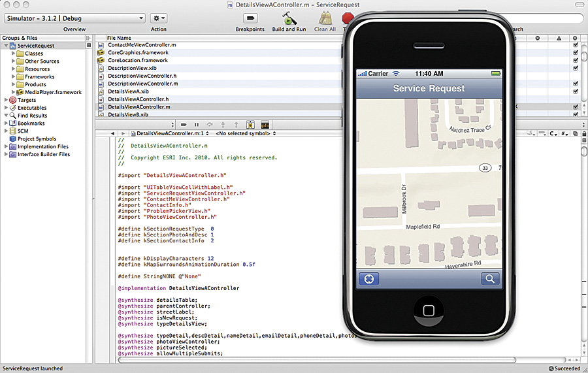Image resolution: width=588 pixels, height=373 pixels.
Task: Click the activate breakpoints icon in debugger bar
Action: tap(184, 125)
